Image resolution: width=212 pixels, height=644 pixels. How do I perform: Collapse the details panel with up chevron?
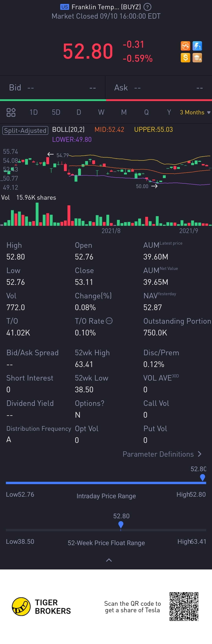[109, 560]
